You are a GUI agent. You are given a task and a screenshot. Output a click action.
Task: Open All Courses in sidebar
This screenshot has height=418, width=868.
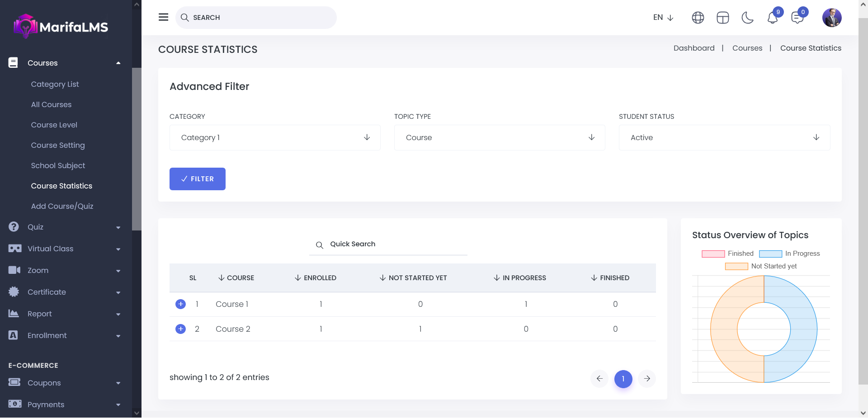pyautogui.click(x=51, y=104)
